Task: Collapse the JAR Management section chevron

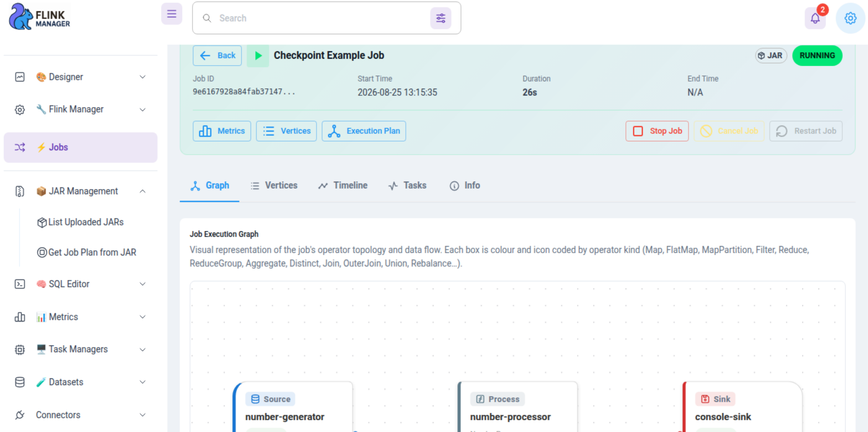Action: click(143, 191)
